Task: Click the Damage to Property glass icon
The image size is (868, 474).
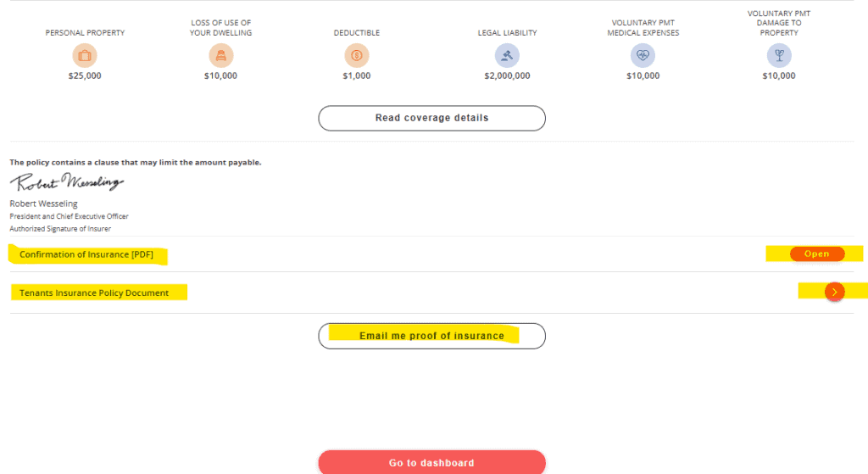Action: pyautogui.click(x=779, y=55)
